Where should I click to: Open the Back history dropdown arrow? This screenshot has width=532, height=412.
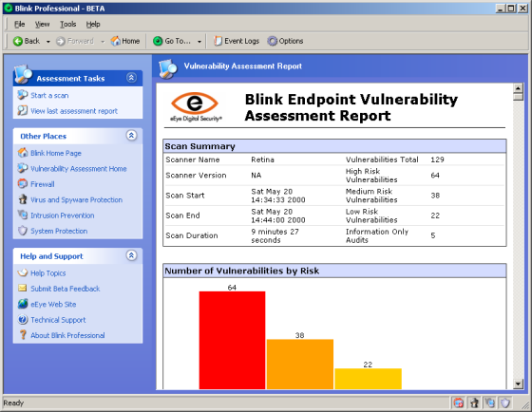pos(48,42)
